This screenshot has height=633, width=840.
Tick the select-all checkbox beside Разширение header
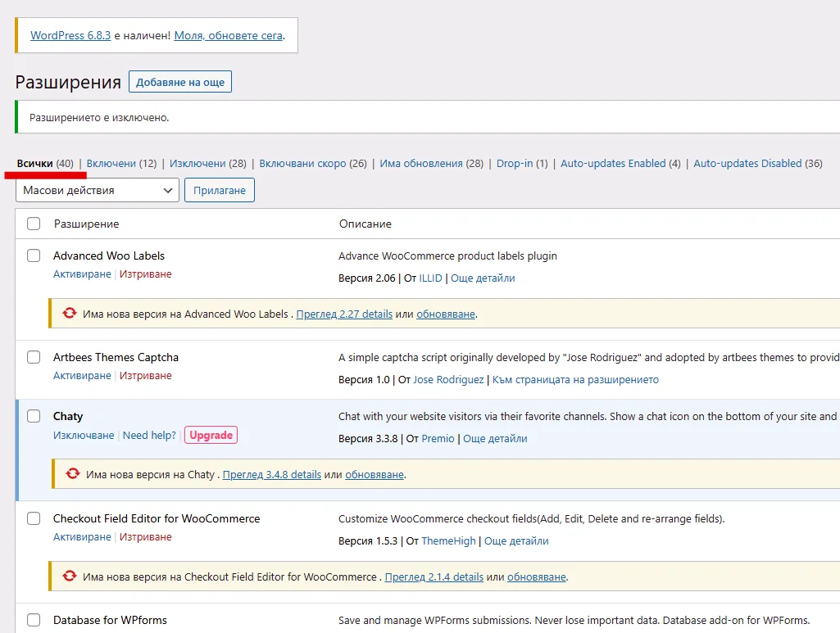point(34,224)
